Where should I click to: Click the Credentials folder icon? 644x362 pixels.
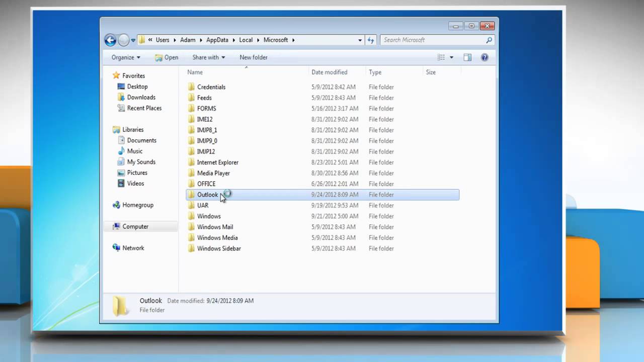(x=191, y=87)
